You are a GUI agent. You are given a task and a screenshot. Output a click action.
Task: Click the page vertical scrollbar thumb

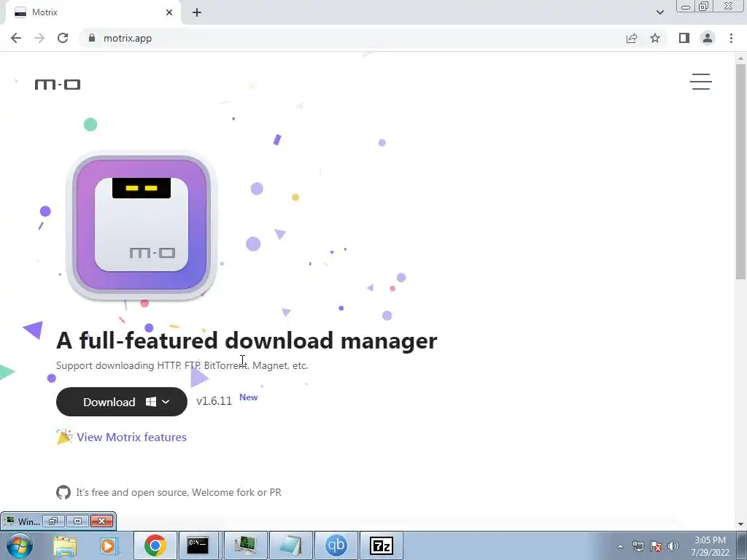[741, 171]
